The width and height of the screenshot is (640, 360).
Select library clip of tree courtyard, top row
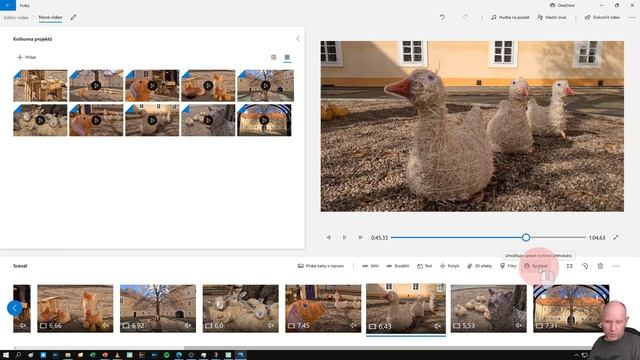click(265, 85)
